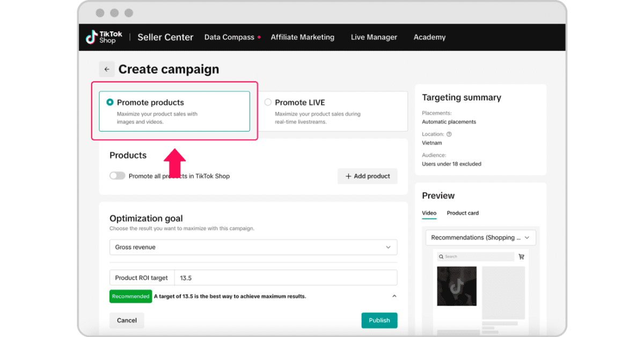Click the Product ROI target input field
The width and height of the screenshot is (644, 337).
point(286,278)
